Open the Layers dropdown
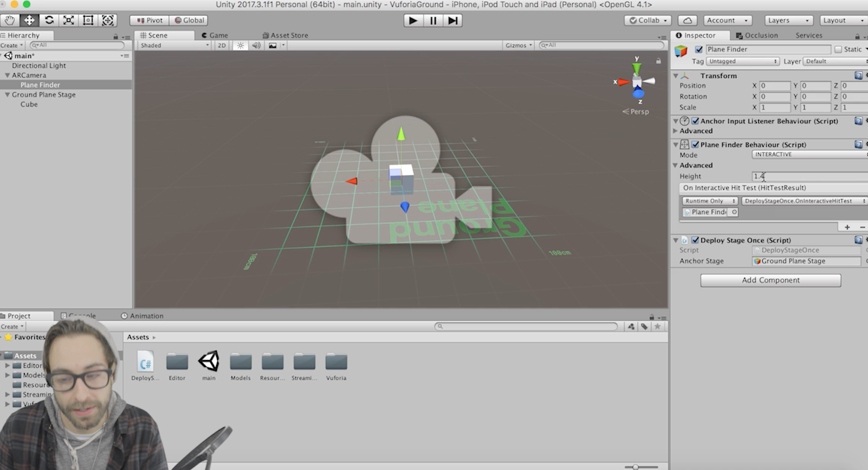868x470 pixels. coord(789,20)
